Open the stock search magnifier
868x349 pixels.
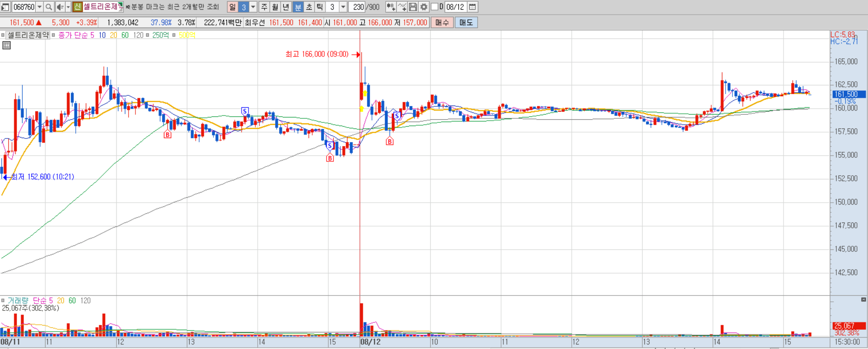click(49, 7)
